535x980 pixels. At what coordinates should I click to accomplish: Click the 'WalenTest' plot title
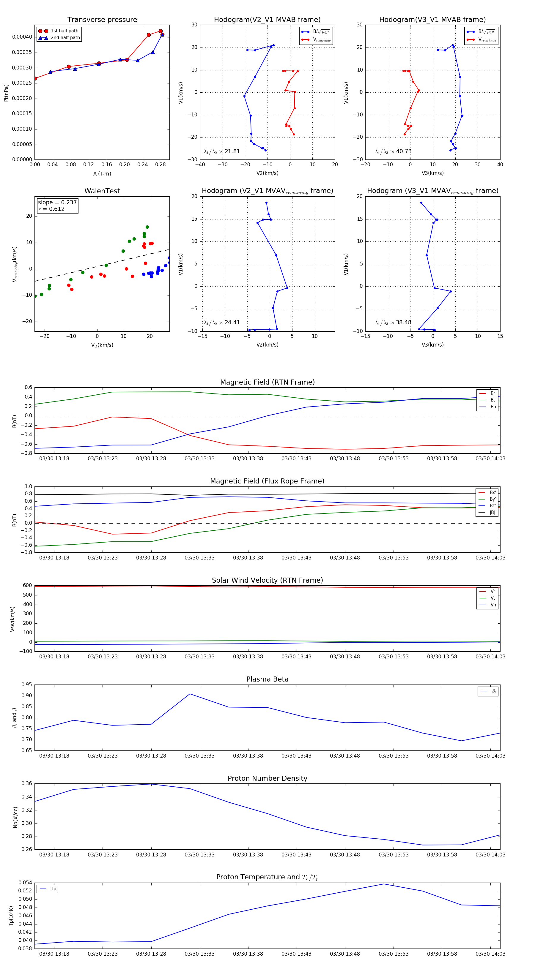tap(102, 191)
